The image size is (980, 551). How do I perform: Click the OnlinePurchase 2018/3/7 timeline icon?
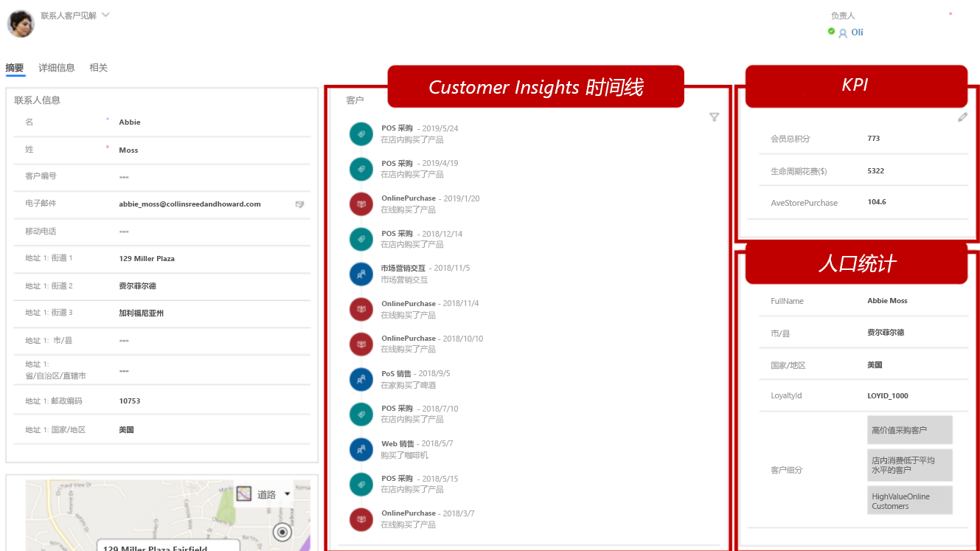(361, 519)
